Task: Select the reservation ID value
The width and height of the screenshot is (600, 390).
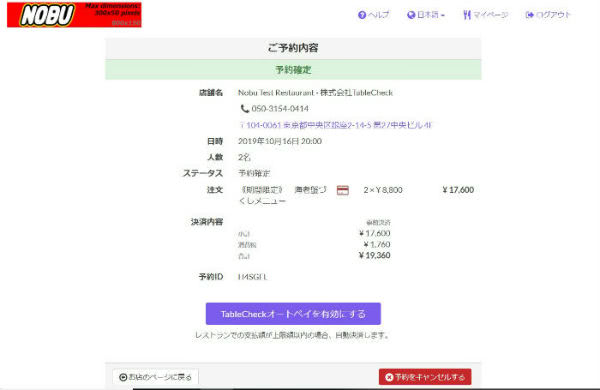Action: click(252, 276)
